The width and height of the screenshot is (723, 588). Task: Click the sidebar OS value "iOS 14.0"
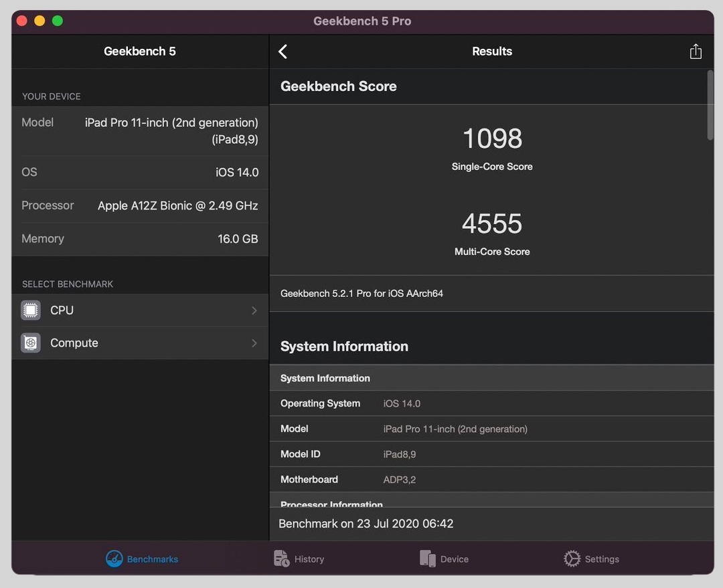pos(237,173)
